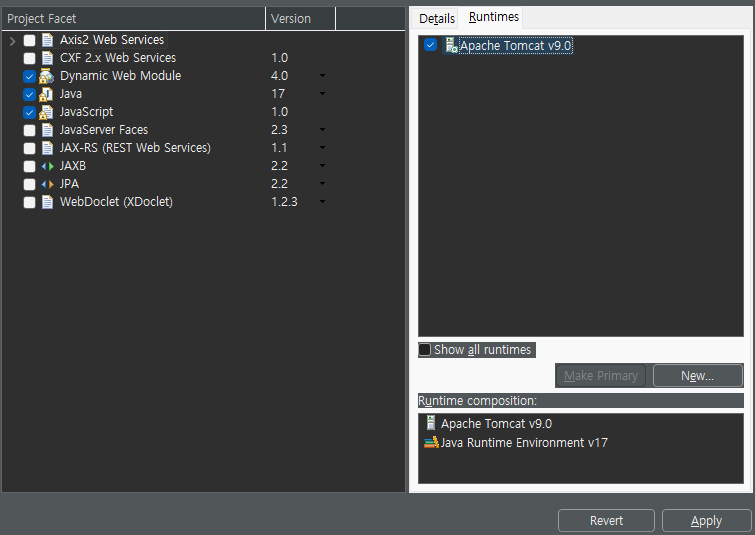The image size is (755, 535).
Task: Open JavaServer Faces version dropdown
Action: [322, 130]
